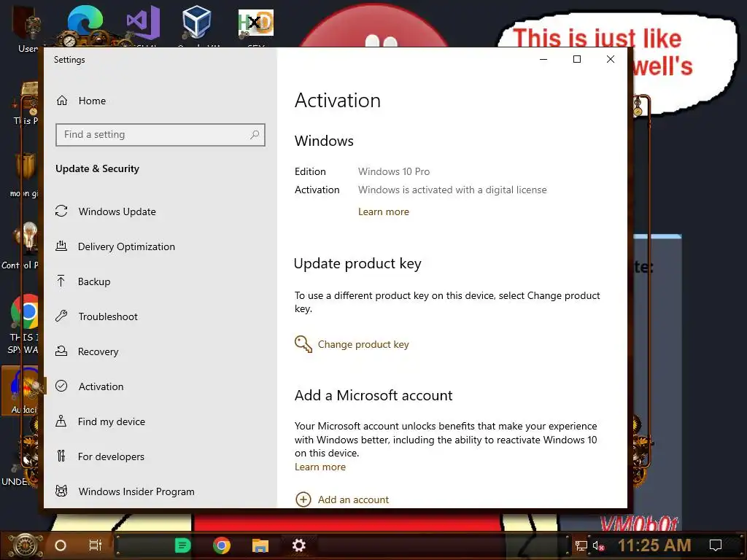The height and width of the screenshot is (560, 747).
Task: Open Windows Insider Program page
Action: pos(136,491)
